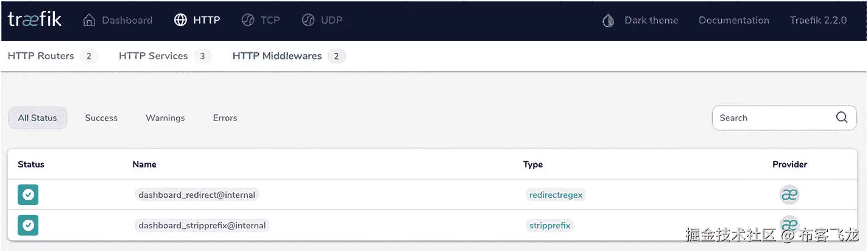Image resolution: width=868 pixels, height=252 pixels.
Task: Click the search magnifier icon
Action: coord(842,117)
